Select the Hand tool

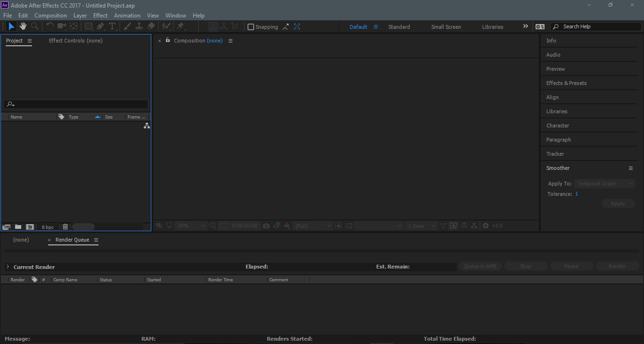pyautogui.click(x=24, y=26)
